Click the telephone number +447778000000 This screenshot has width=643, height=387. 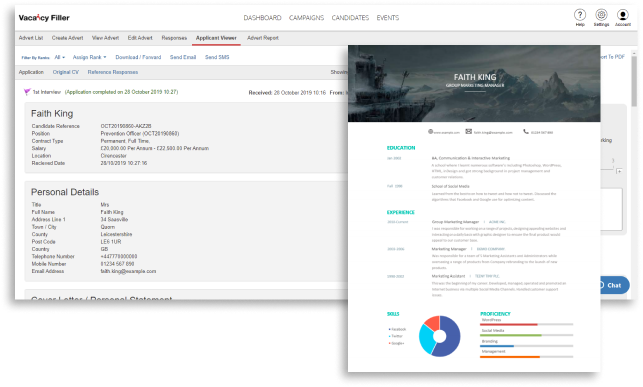[x=119, y=257]
